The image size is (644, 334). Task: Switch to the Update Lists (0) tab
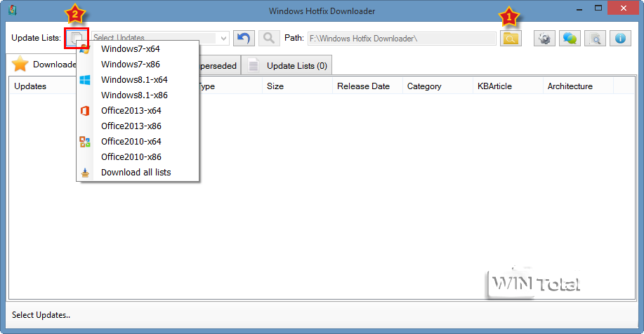(x=287, y=66)
